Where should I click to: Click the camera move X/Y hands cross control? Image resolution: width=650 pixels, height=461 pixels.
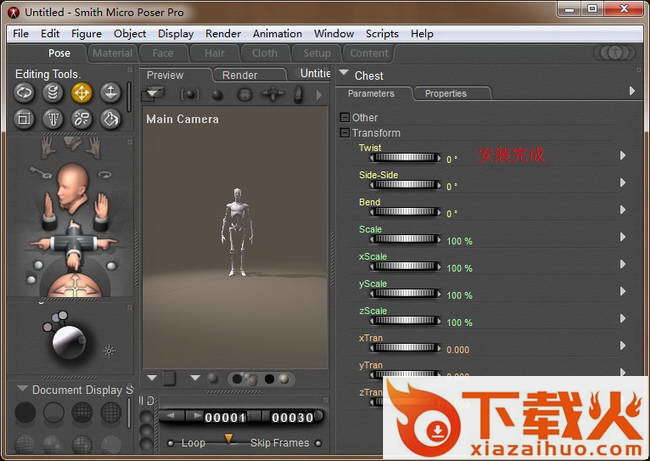tap(73, 245)
